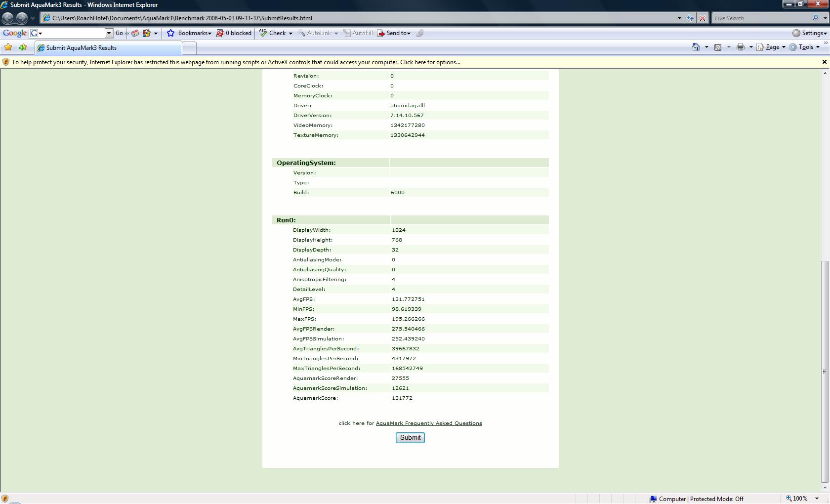Stop loading with the red X button
This screenshot has width=830, height=504.
(x=703, y=18)
